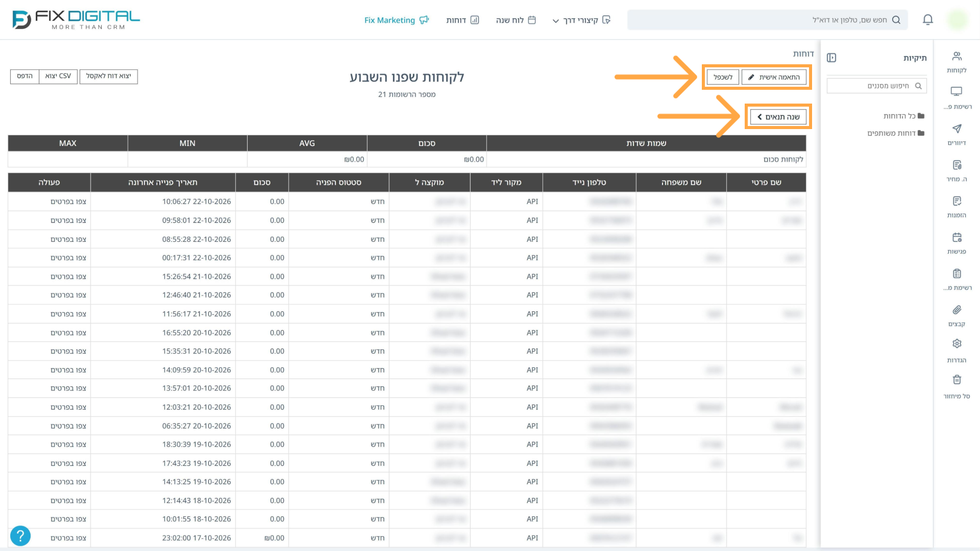Open the לקוחות sidebar icon

point(957,62)
